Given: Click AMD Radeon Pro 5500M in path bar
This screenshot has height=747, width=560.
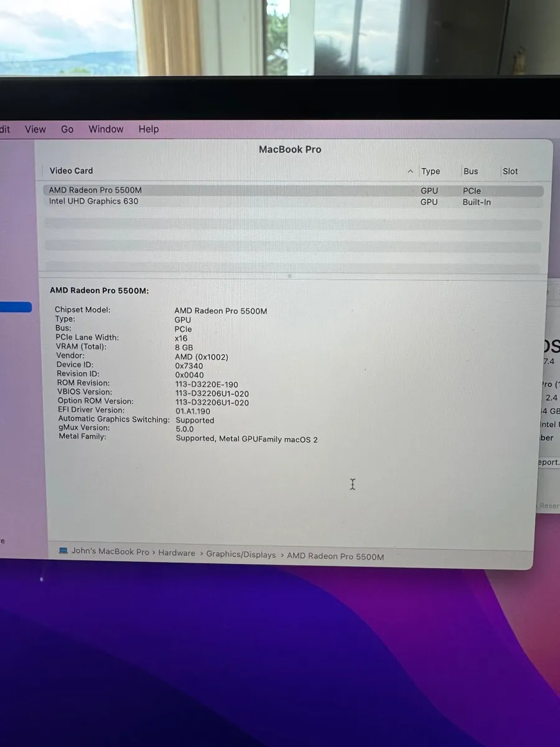Looking at the screenshot, I should (x=335, y=557).
